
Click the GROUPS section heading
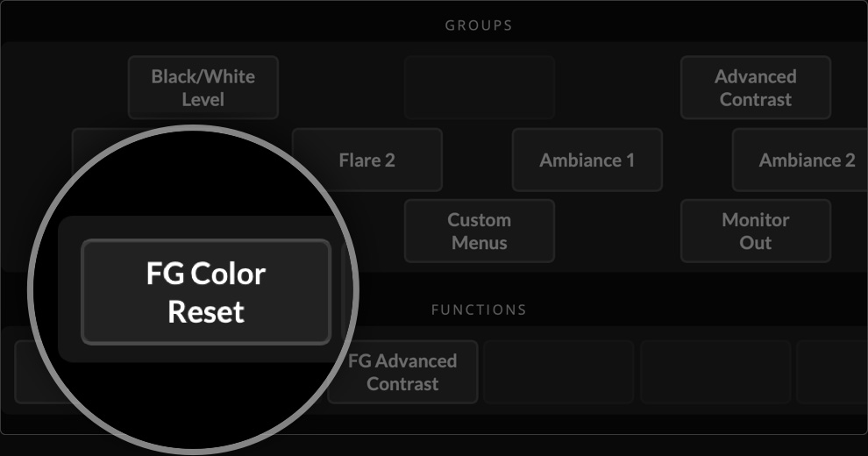tap(479, 25)
